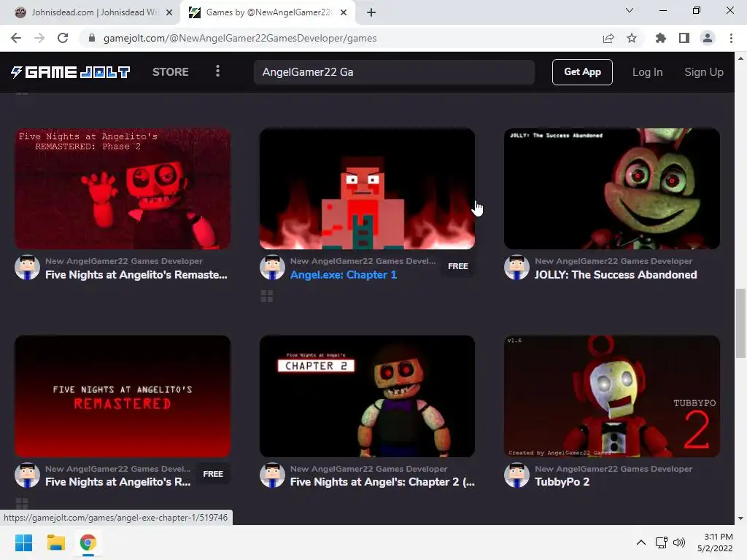Click developer avatar beside Five Nights at Angel's: Chapter 2
This screenshot has height=560, width=747.
[272, 475]
